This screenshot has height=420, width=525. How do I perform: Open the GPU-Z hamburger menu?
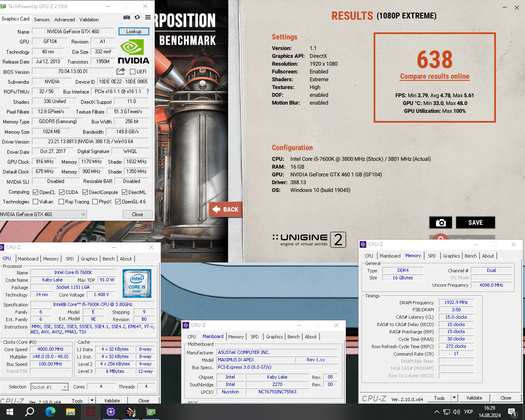click(148, 17)
